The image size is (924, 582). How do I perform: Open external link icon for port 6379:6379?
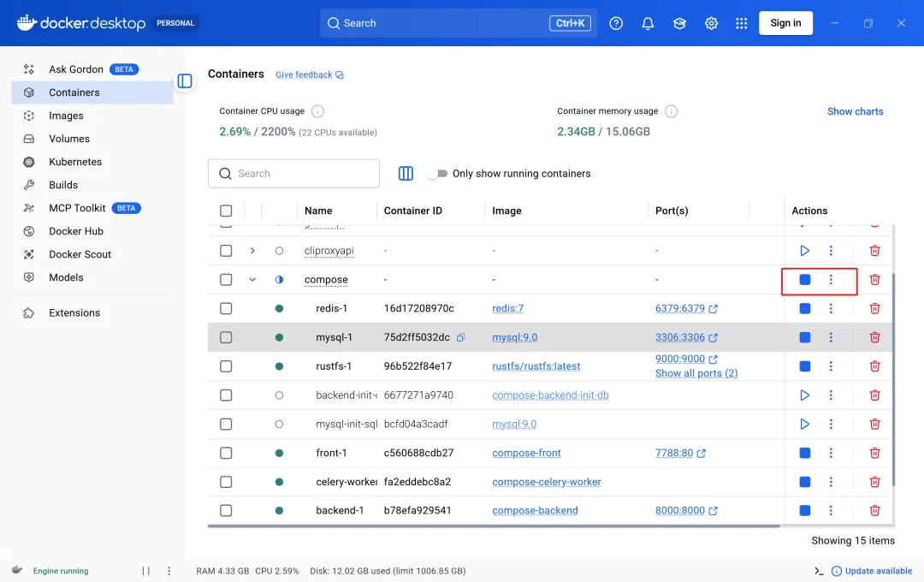pos(713,309)
